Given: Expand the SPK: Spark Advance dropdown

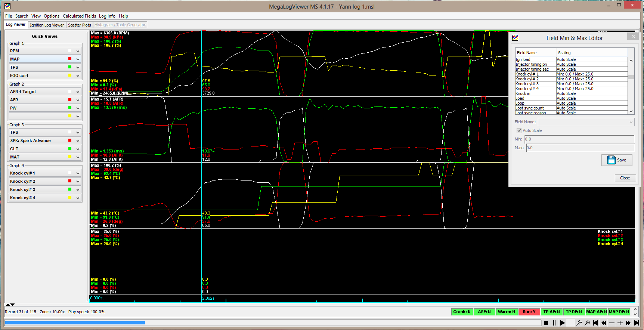Looking at the screenshot, I should coord(78,141).
